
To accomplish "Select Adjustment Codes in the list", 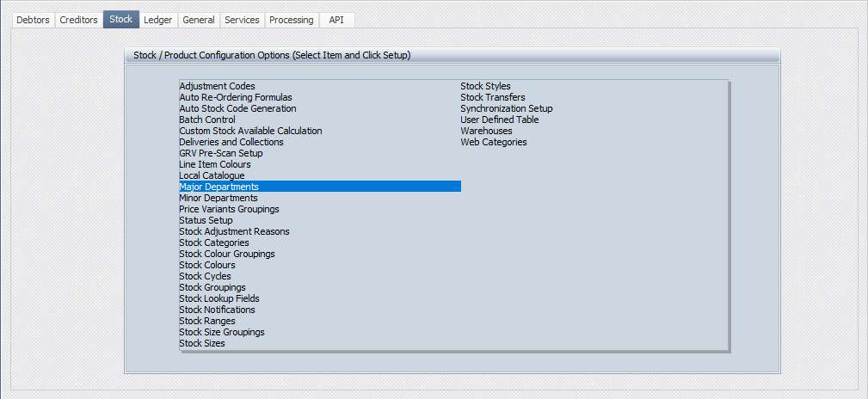I will pyautogui.click(x=217, y=86).
